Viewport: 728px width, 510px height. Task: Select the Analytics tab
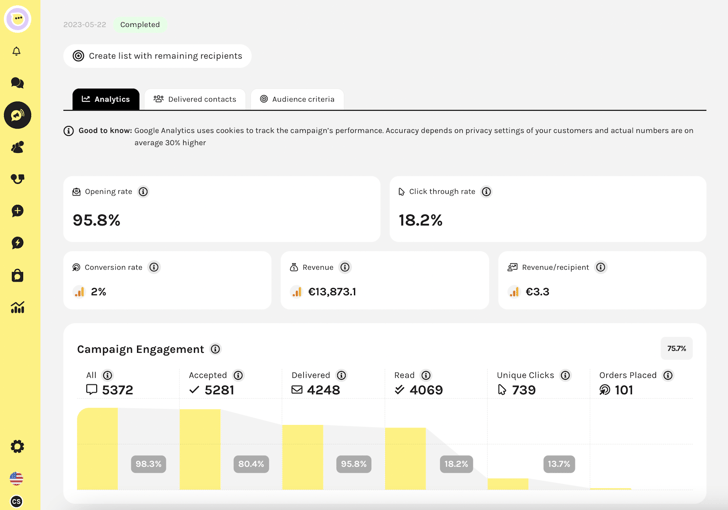click(x=105, y=99)
